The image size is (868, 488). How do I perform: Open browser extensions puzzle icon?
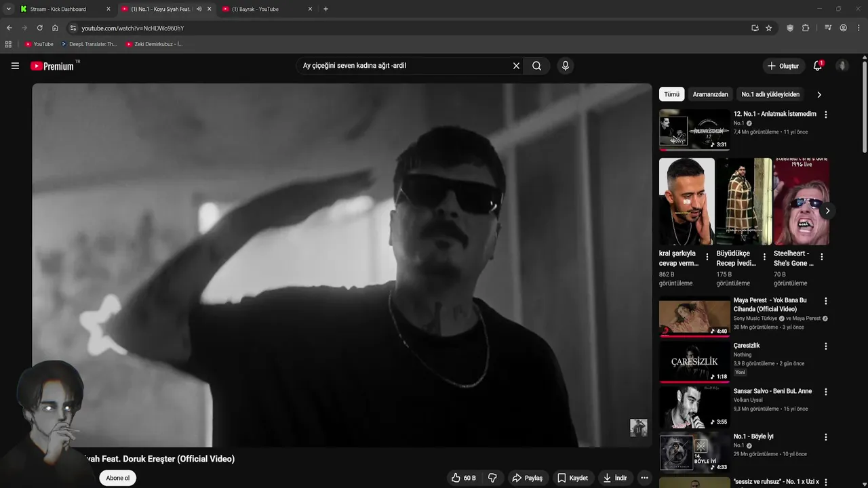tap(806, 28)
